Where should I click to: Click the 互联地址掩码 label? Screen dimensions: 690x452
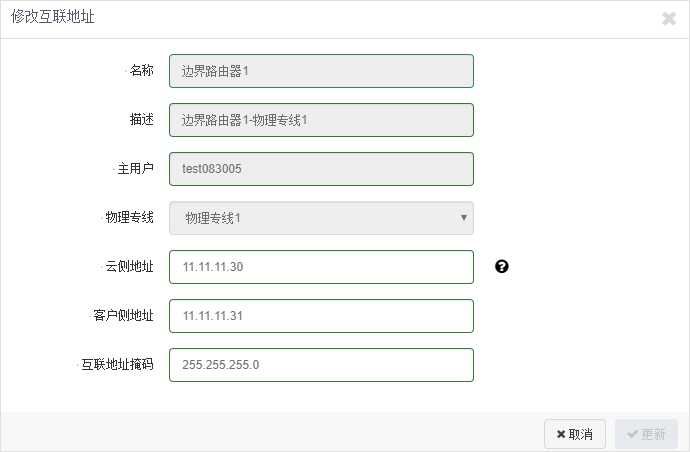(117, 364)
